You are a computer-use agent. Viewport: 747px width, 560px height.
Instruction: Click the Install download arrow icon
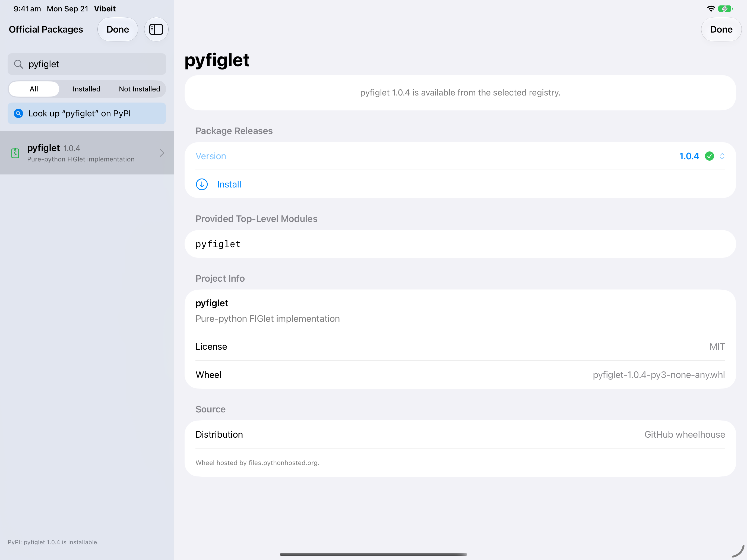(202, 184)
